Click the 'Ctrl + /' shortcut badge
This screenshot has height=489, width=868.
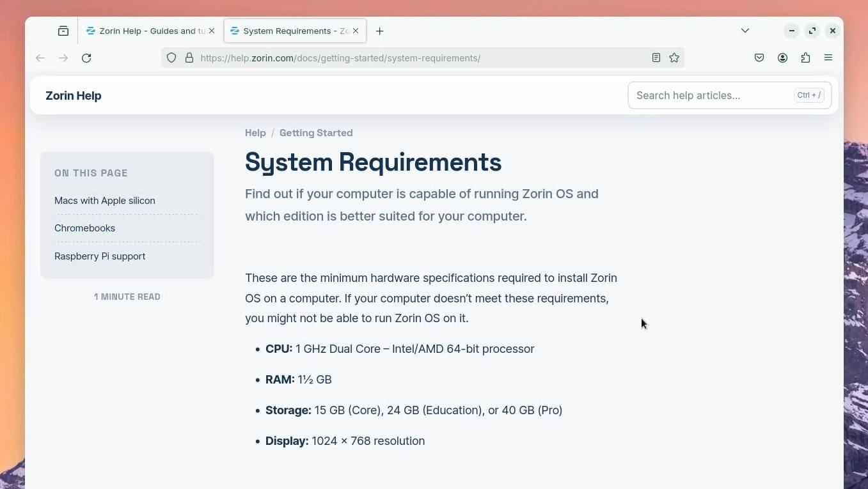point(809,95)
